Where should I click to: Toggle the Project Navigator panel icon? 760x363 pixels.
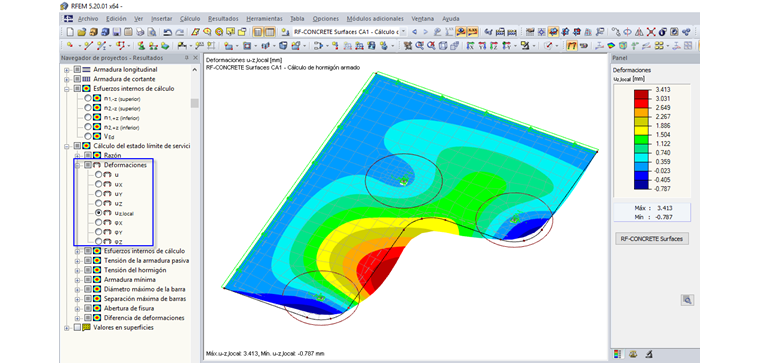[x=257, y=32]
